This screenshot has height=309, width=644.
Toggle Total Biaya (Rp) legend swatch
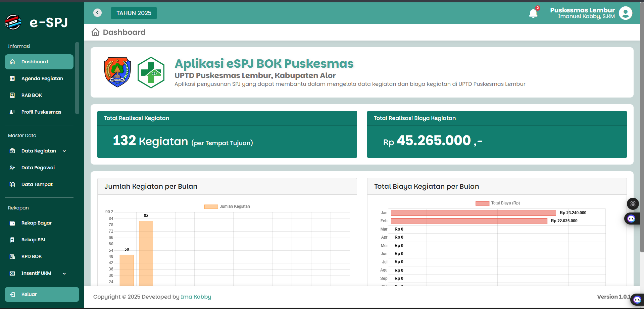pyautogui.click(x=482, y=203)
